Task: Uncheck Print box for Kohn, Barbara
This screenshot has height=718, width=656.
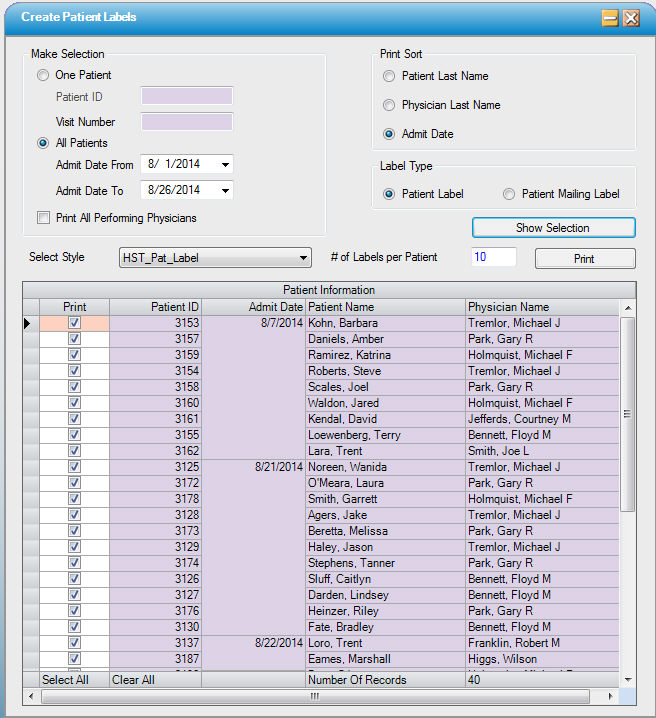Action: [x=74, y=323]
